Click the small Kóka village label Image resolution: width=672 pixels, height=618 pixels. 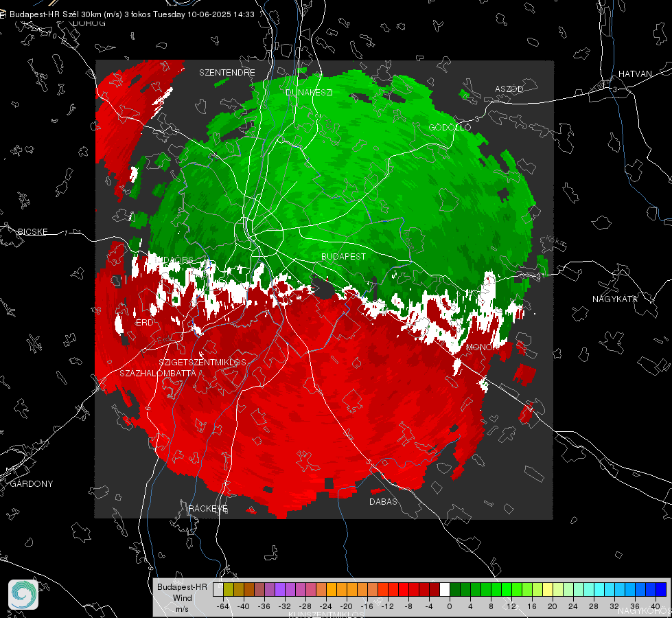[556, 241]
